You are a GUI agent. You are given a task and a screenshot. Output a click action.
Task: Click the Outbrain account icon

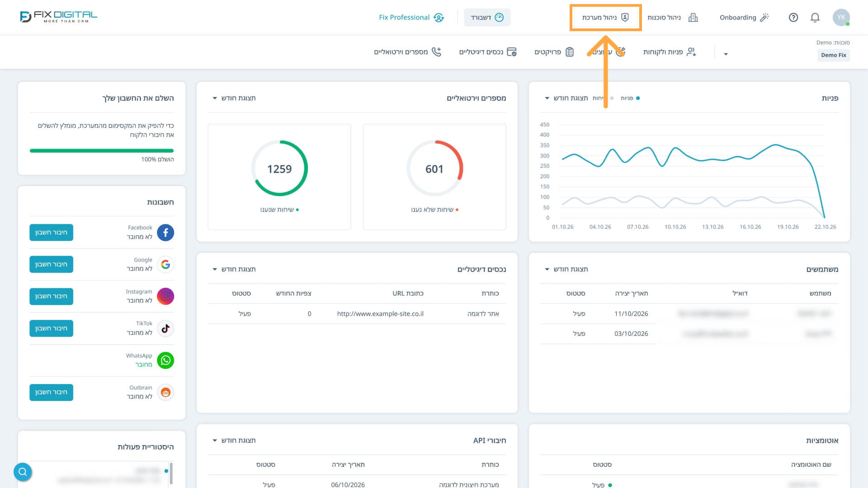tap(165, 392)
